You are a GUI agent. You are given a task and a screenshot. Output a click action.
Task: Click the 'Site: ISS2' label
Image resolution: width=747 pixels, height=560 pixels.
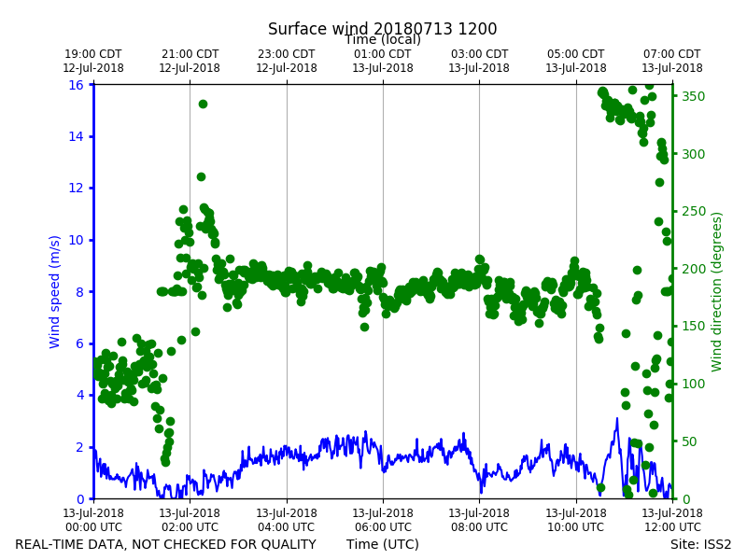tap(700, 544)
